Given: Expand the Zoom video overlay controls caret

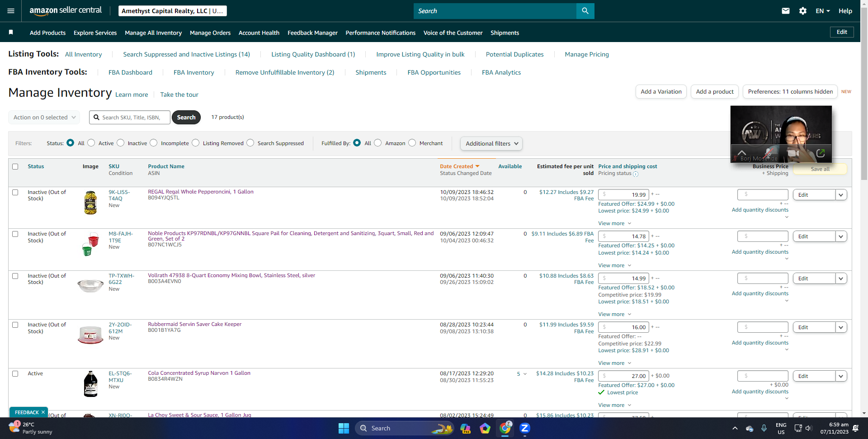Looking at the screenshot, I should (x=742, y=153).
